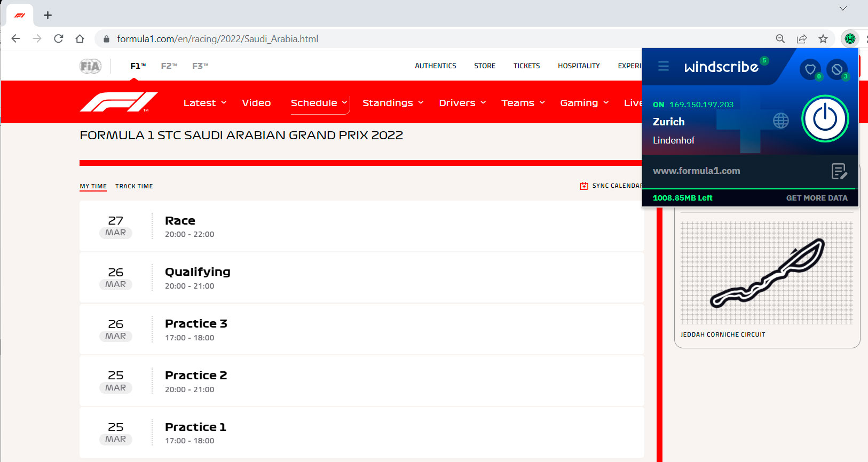
Task: Expand the Standings dropdown menu
Action: coord(393,103)
